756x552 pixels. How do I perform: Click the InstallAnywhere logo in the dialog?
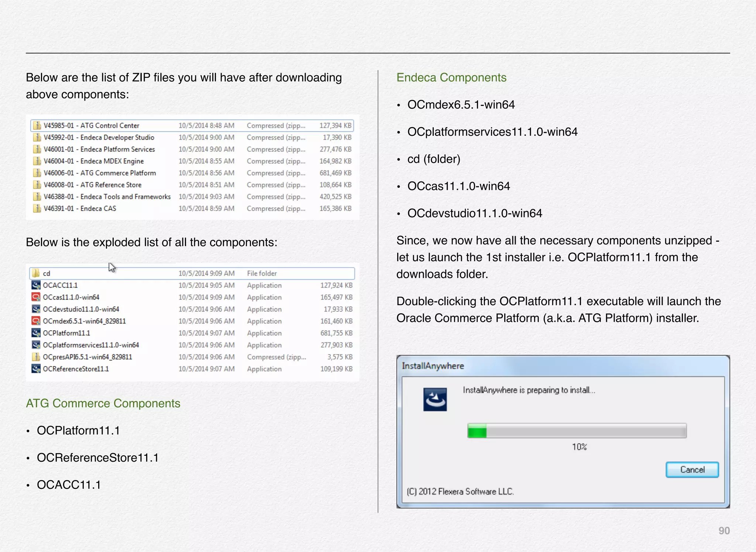click(435, 399)
